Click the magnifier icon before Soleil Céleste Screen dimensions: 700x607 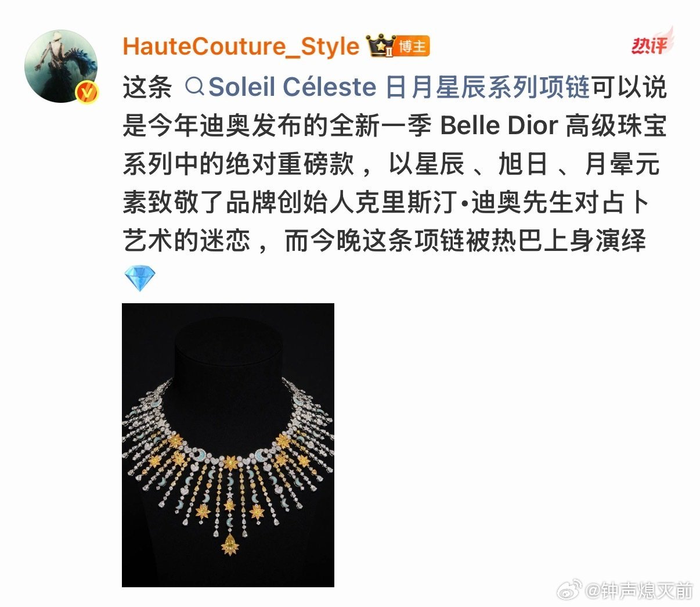[x=194, y=87]
